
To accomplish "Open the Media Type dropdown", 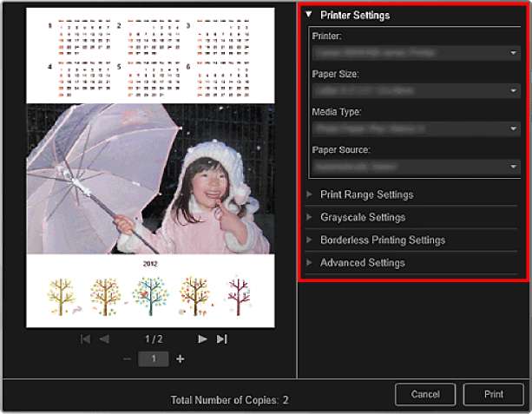I will click(x=416, y=128).
